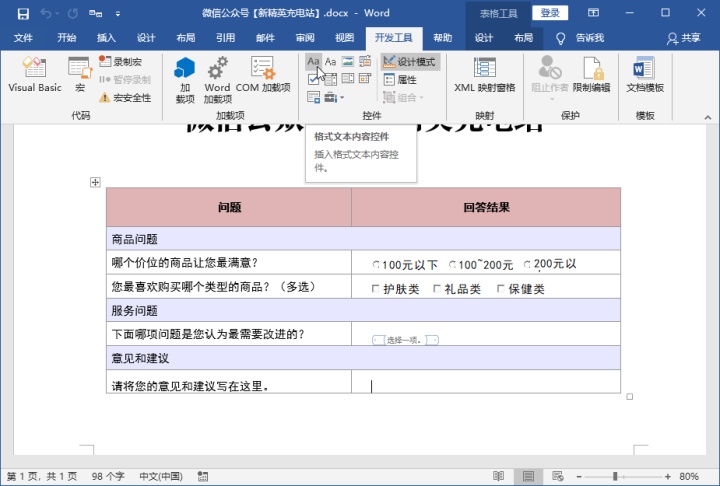Open XML 映射窗格 pane

tap(484, 74)
